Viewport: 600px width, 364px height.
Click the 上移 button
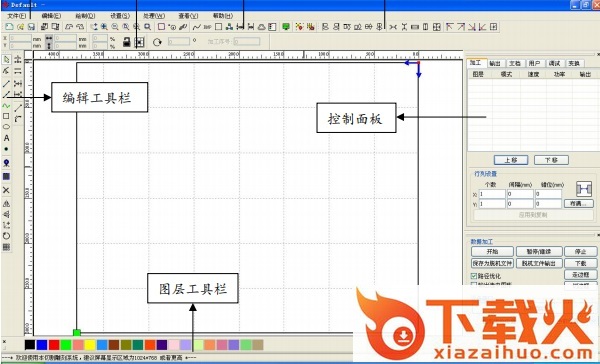(511, 160)
